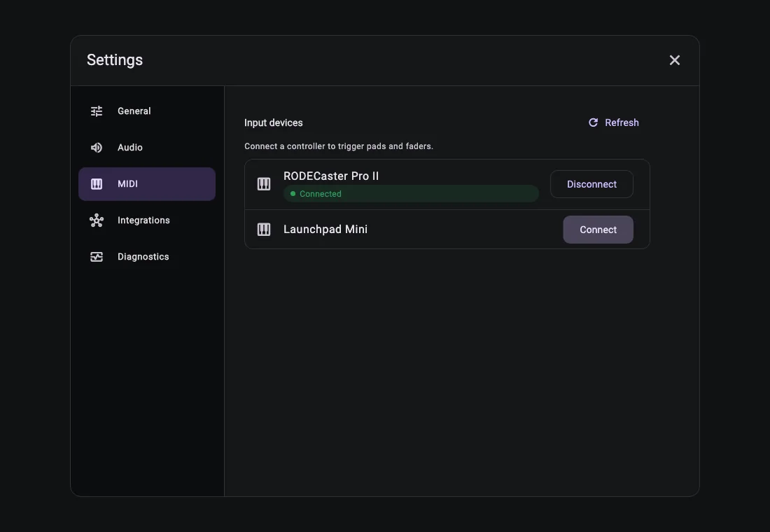Open the General settings section
This screenshot has width=770, height=532.
tap(147, 111)
